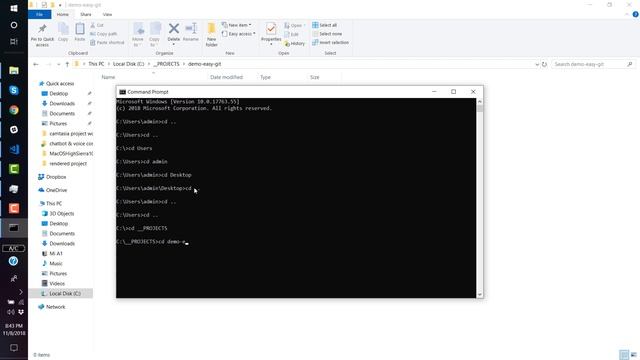Click Local Disk (C:) in breadcrumb
The height and width of the screenshot is (360, 640).
point(129,64)
